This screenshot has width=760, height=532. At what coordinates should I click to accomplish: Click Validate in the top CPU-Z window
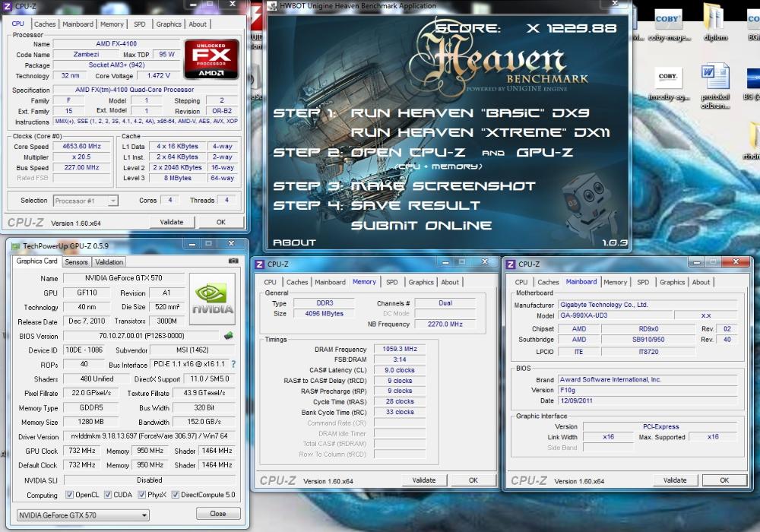[x=172, y=222]
